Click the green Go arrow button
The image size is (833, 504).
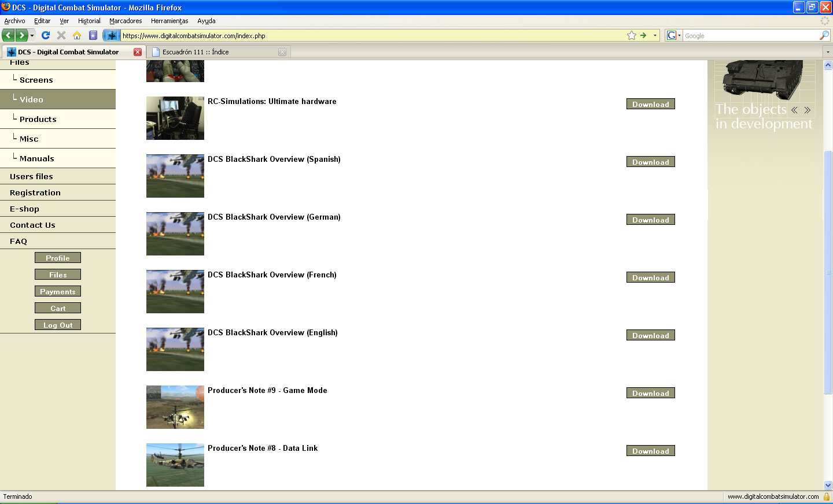click(x=643, y=35)
